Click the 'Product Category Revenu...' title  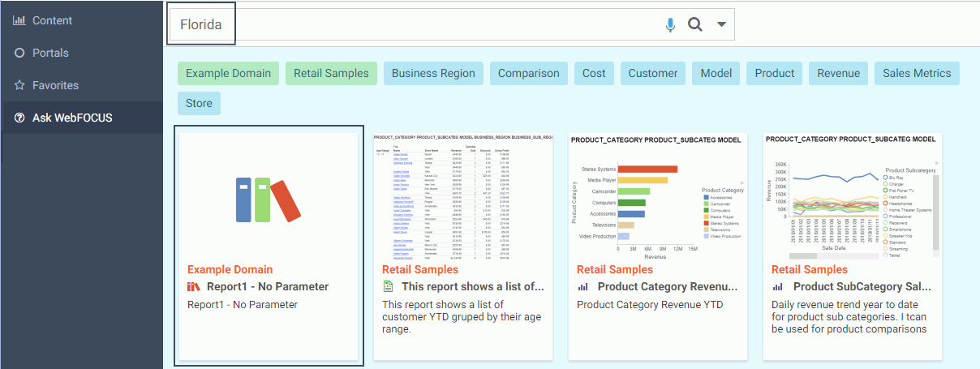(x=668, y=286)
